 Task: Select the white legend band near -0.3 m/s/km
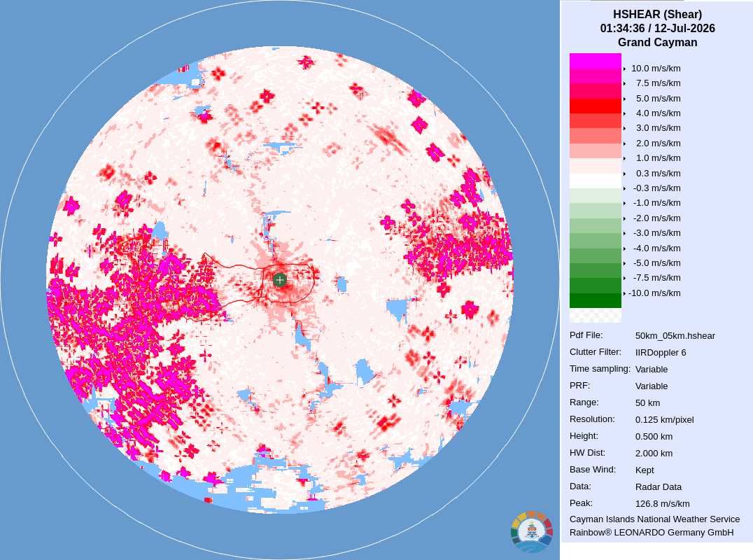tap(596, 181)
